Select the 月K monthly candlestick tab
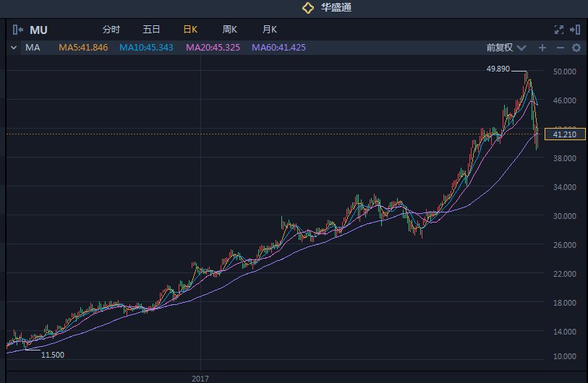Viewport: 588px width, 383px height. point(269,30)
